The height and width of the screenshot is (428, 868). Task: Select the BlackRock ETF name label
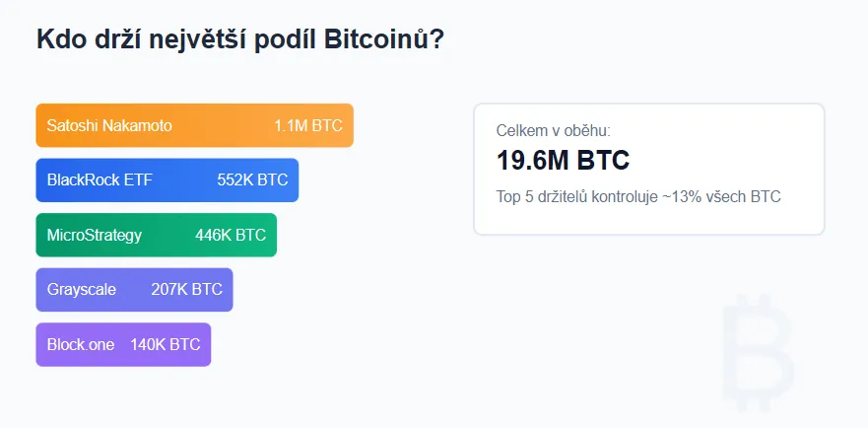[x=100, y=180]
